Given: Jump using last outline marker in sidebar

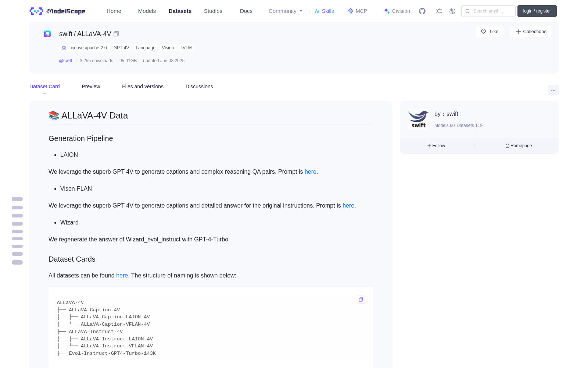Looking at the screenshot, I should coord(17,262).
